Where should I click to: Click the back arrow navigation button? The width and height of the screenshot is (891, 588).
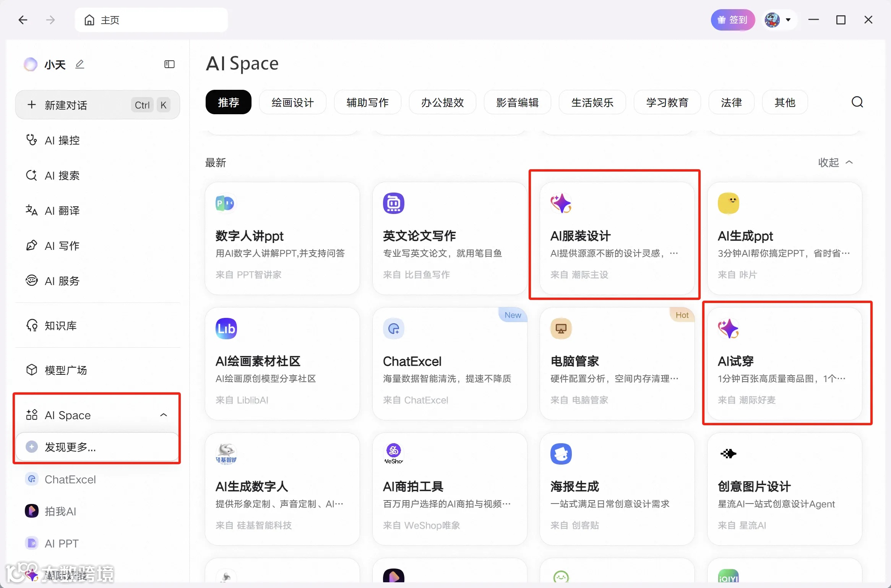(23, 20)
